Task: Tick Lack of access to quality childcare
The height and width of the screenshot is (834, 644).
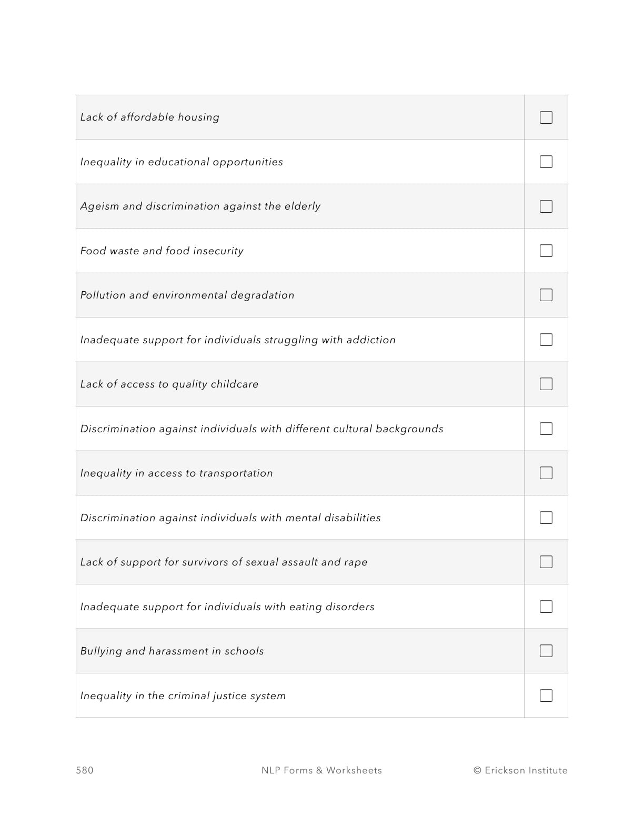Action: [x=546, y=384]
